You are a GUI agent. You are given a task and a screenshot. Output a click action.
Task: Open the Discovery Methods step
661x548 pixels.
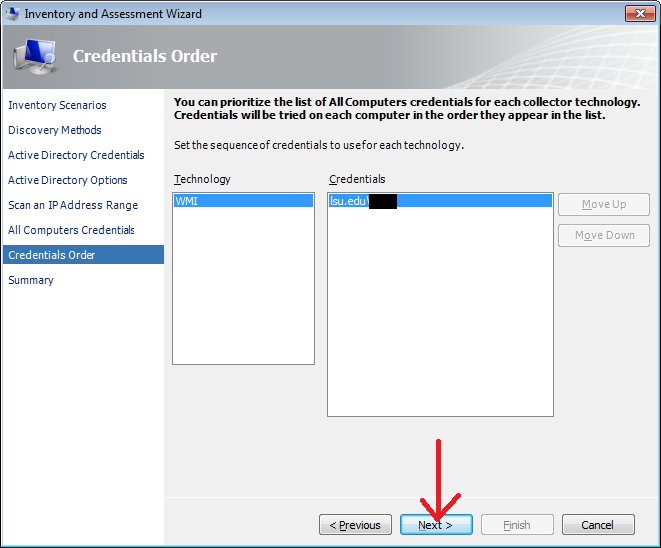coord(55,130)
